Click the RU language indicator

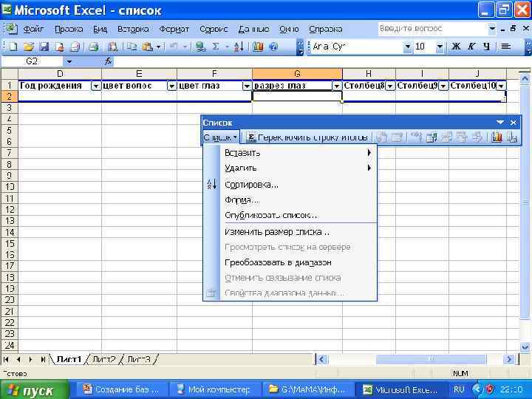[x=459, y=390]
